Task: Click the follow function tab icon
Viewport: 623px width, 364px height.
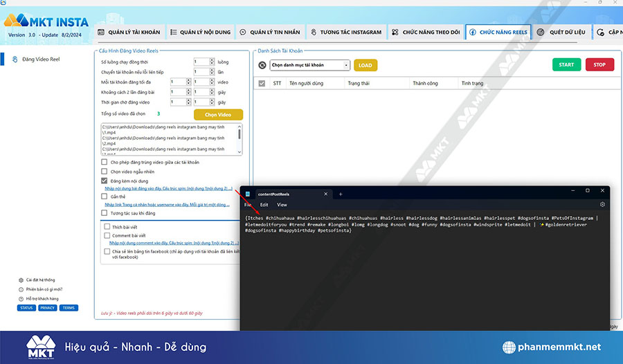Action: pos(395,33)
